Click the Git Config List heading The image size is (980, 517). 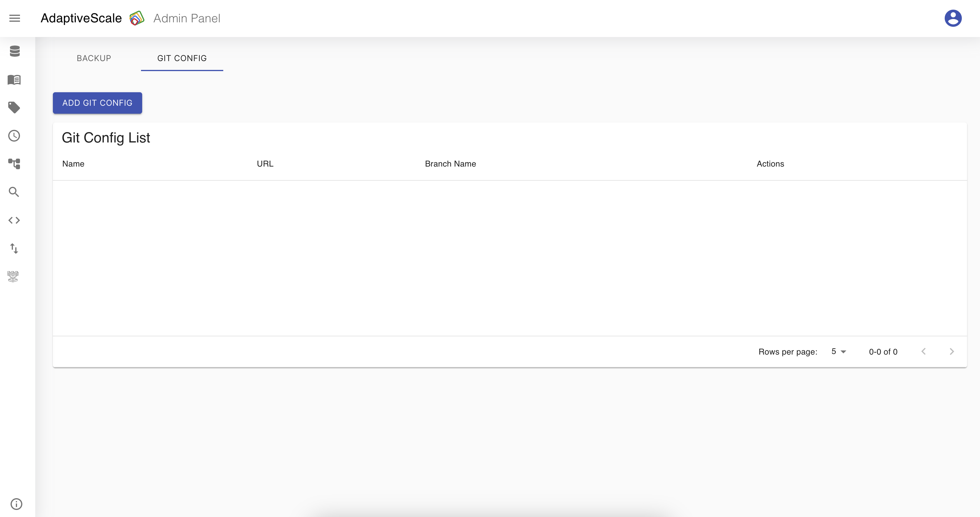106,138
